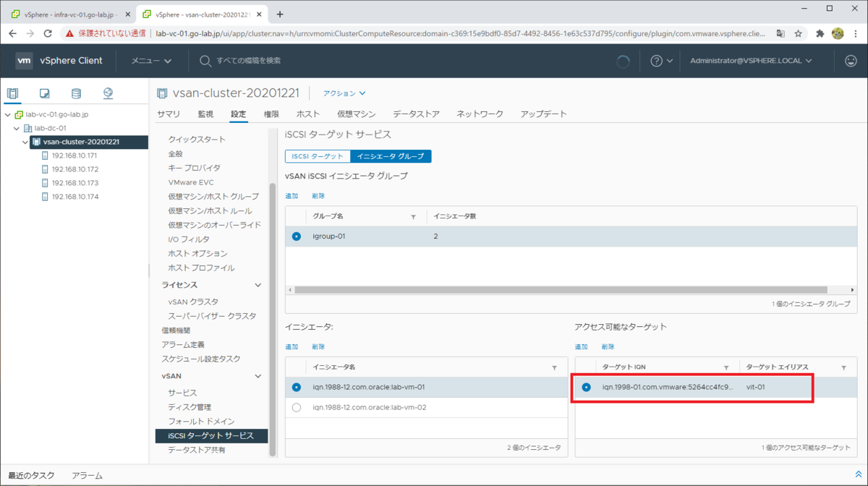Image resolution: width=868 pixels, height=486 pixels.
Task: Click the smiley feedback icon
Action: click(851, 61)
